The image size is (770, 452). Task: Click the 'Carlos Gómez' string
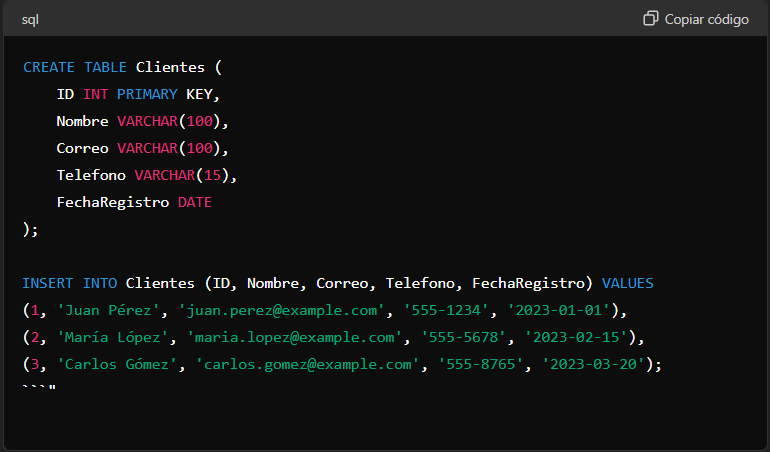(117, 364)
